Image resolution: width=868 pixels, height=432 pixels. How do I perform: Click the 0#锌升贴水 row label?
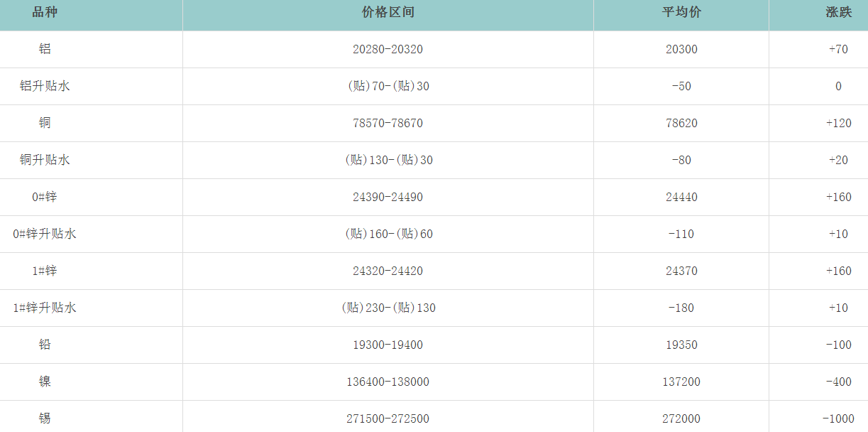(x=45, y=234)
